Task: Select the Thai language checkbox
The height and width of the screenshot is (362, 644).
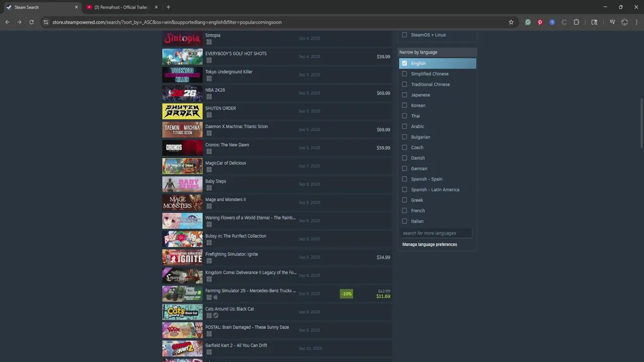Action: [405, 116]
